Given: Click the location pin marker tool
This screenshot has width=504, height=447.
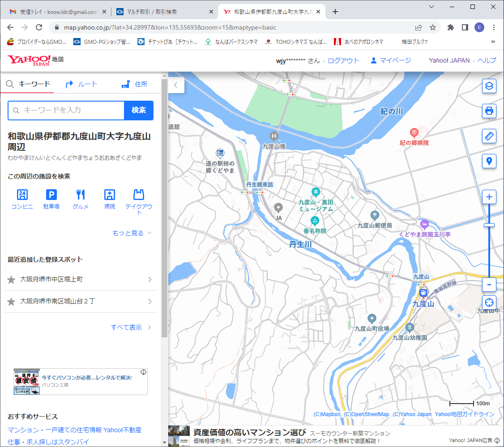Looking at the screenshot, I should point(489,161).
